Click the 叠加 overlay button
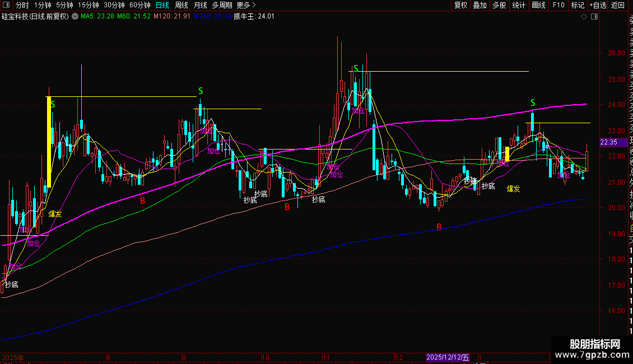 coord(480,5)
